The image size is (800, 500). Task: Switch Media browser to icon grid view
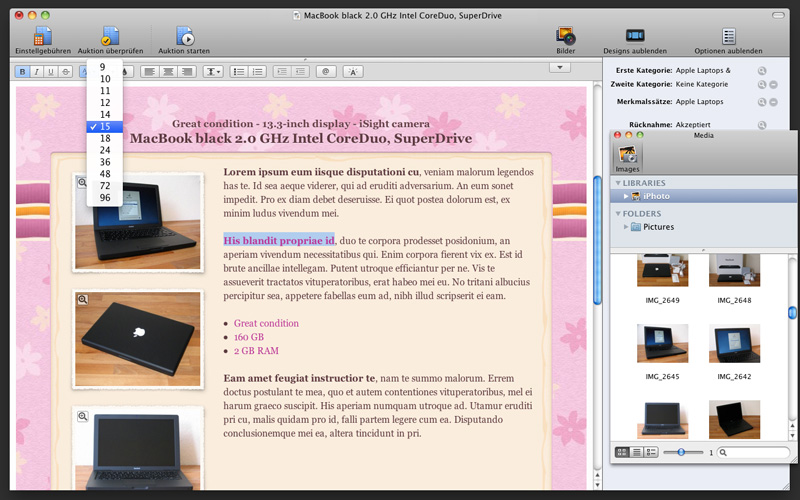[622, 452]
